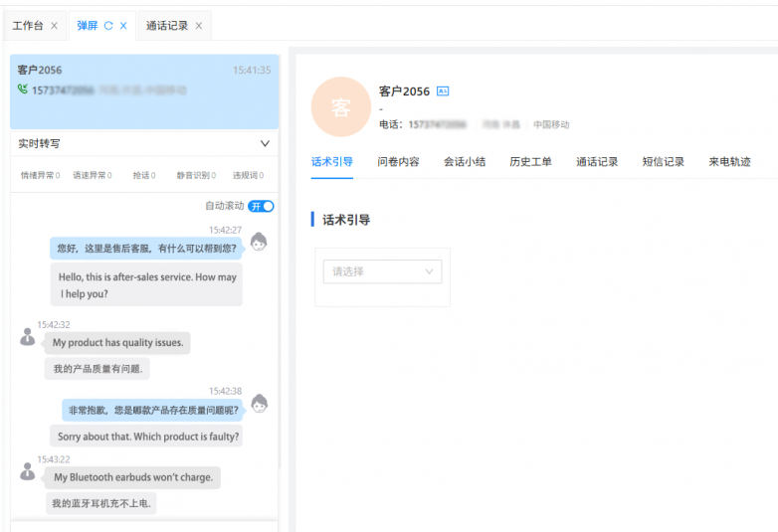Open the 会话小结 tab
This screenshot has height=532, width=778.
465,162
